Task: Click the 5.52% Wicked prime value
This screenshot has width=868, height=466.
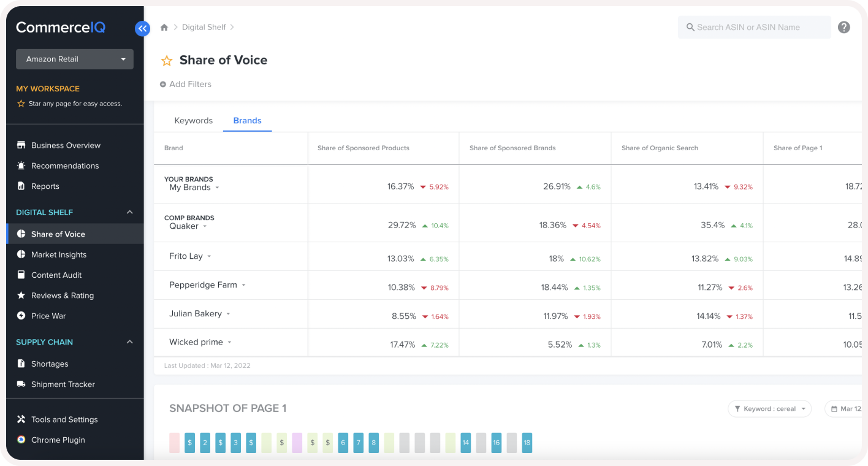Action: 560,345
